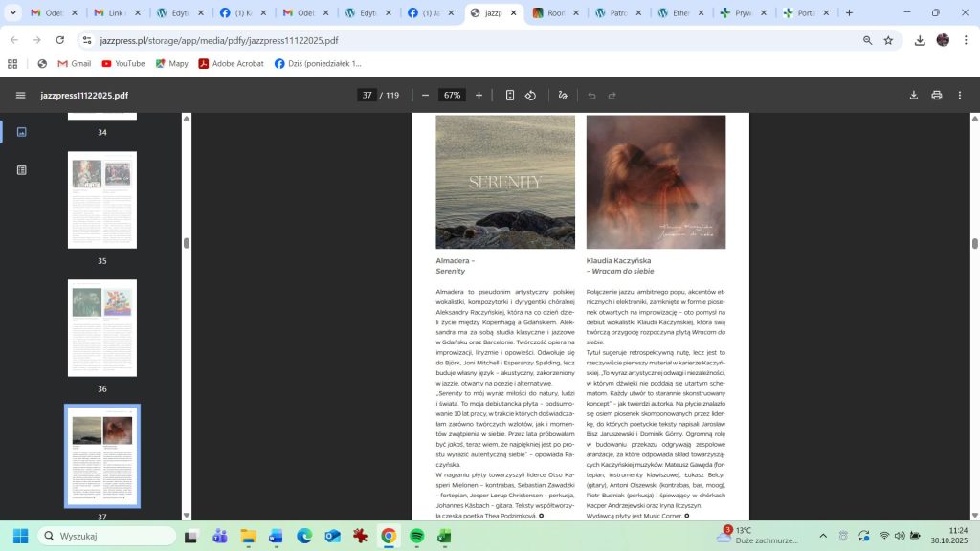Bookmark this page with the star icon
Screen dimensions: 980x551
pyautogui.click(x=888, y=40)
